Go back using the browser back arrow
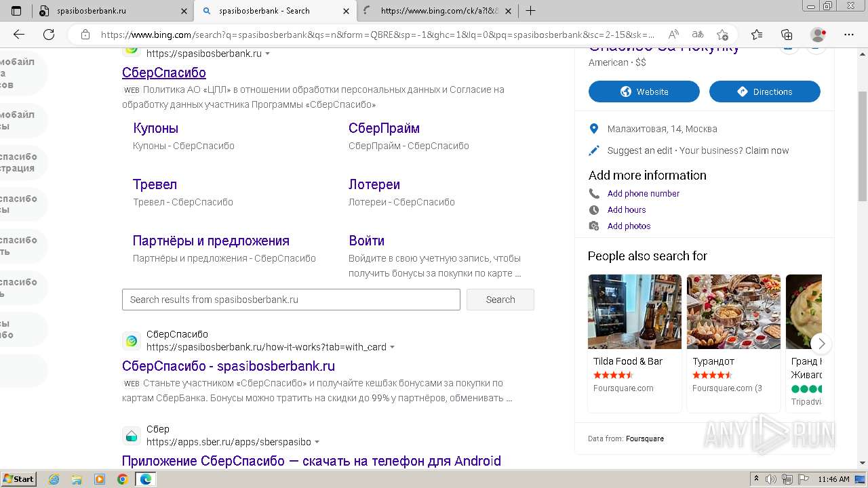This screenshot has height=488, width=868. pos(19,35)
